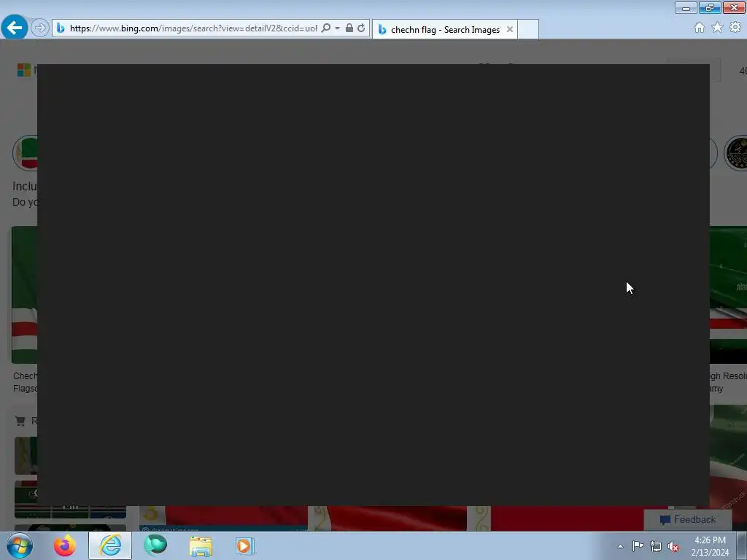The image size is (747, 560).
Task: Click the network connection tray icon
Action: pyautogui.click(x=656, y=547)
